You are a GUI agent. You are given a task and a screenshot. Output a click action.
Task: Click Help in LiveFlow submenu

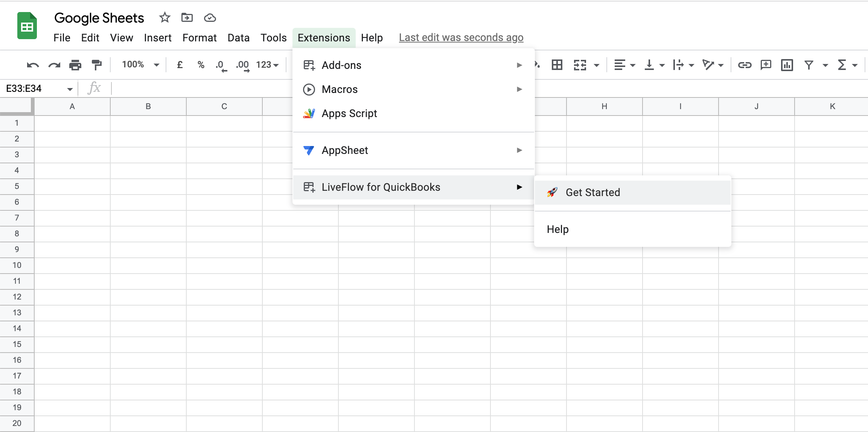(x=632, y=229)
